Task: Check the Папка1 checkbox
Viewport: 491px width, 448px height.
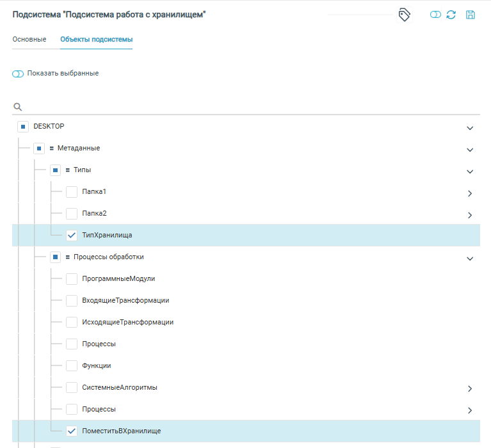Action: [72, 192]
